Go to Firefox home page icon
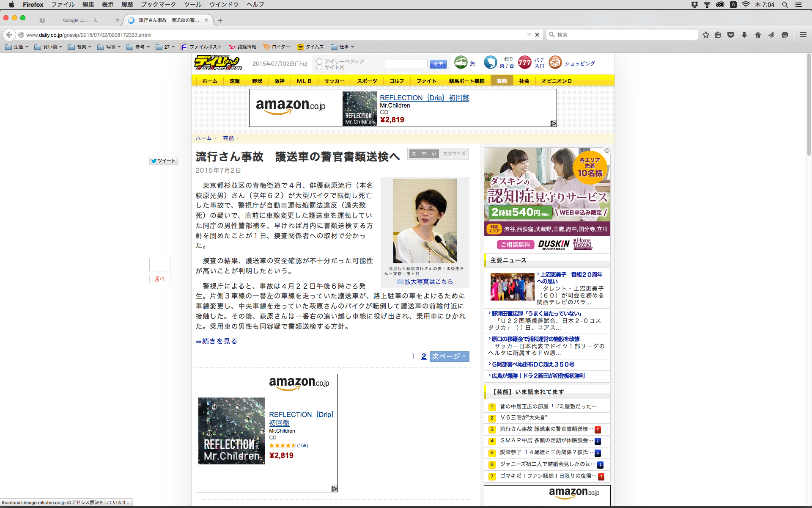The image size is (812, 508). click(758, 35)
